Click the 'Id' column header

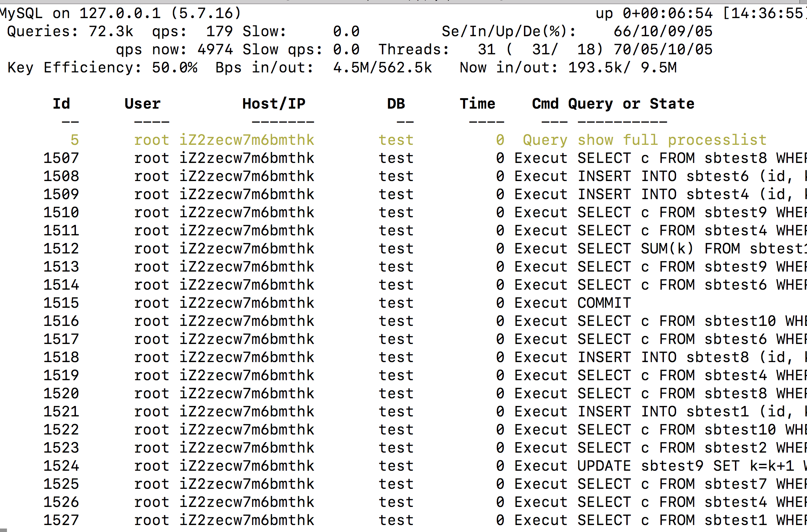(x=61, y=104)
